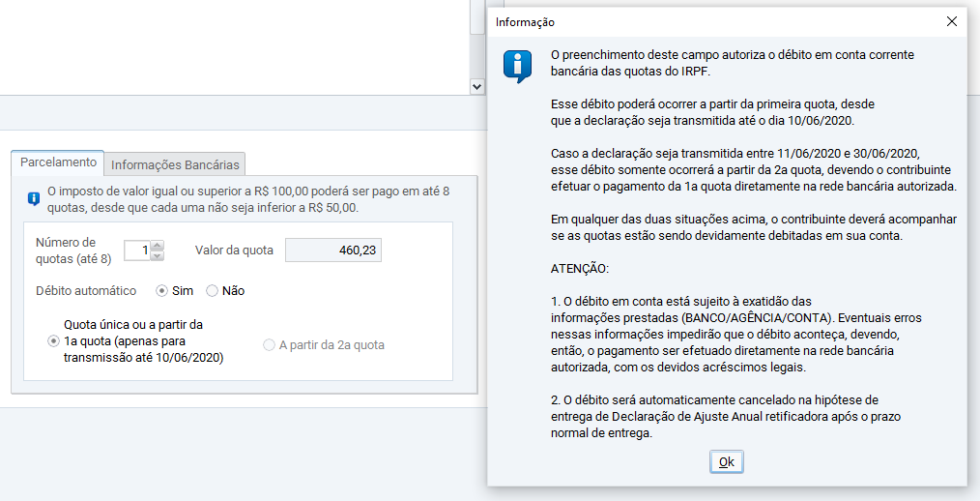This screenshot has height=501, width=980.
Task: Select Não for Débito automático
Action: (213, 291)
